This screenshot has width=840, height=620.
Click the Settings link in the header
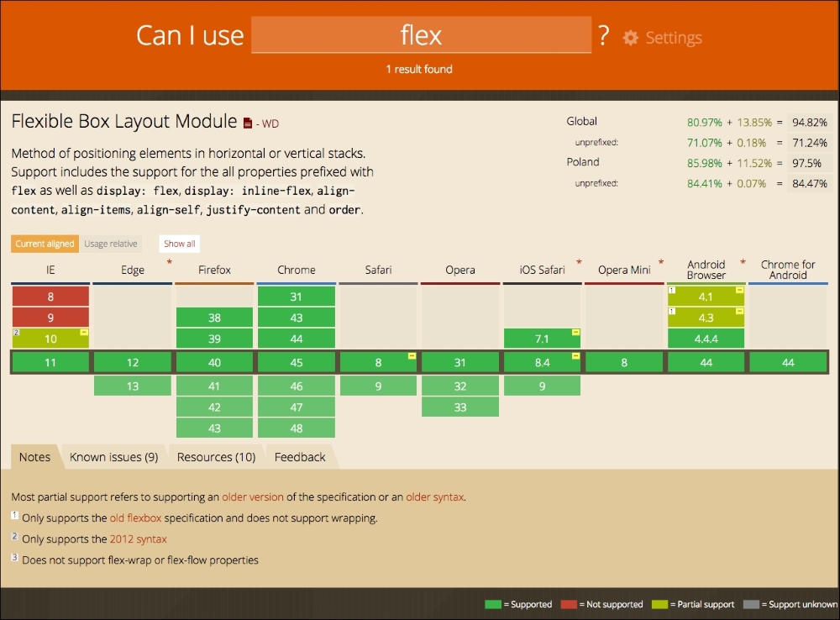(674, 38)
